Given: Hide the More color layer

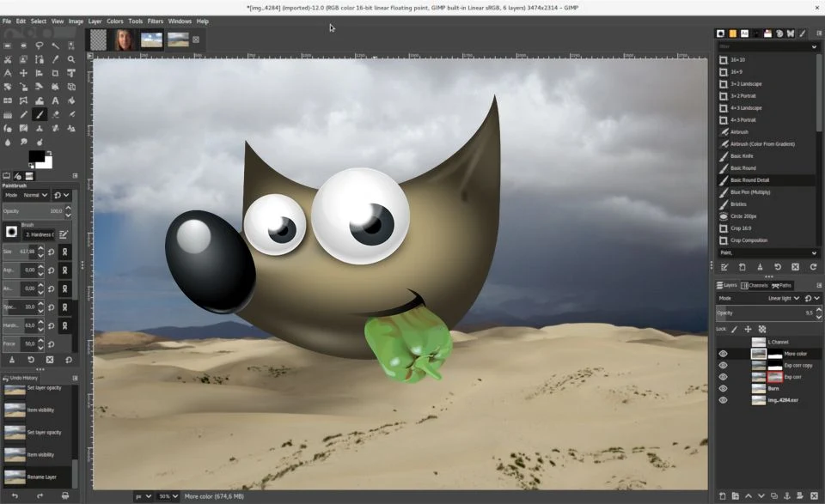Looking at the screenshot, I should click(x=723, y=354).
